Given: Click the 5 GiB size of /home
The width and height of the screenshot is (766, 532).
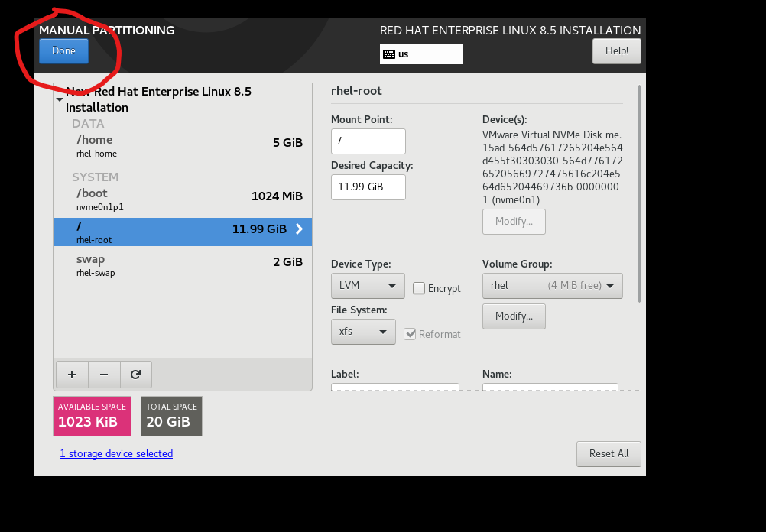Looking at the screenshot, I should (x=287, y=143).
